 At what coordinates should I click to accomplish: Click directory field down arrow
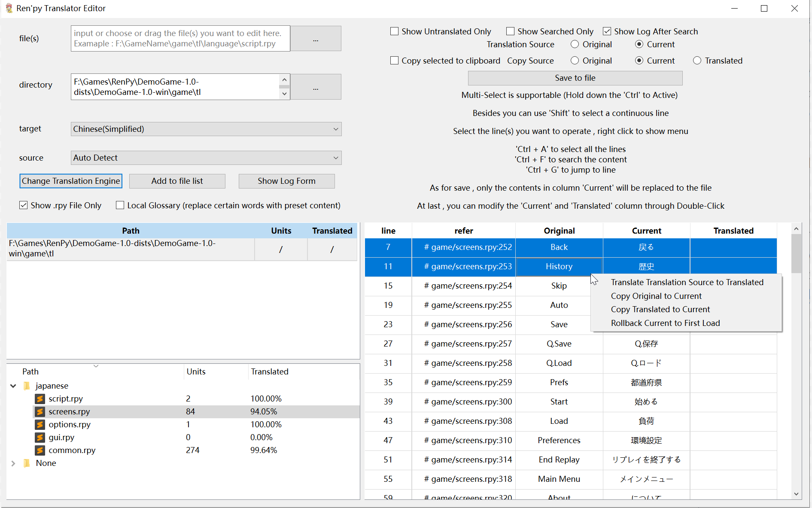284,94
